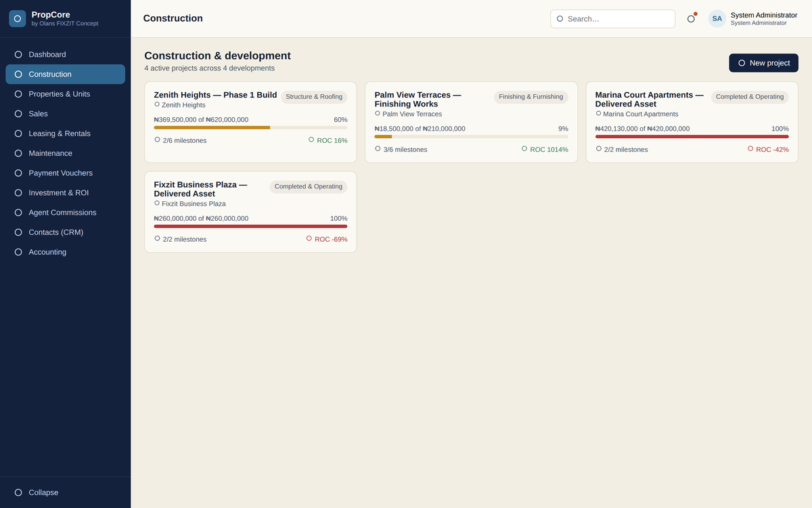812x508 pixels.
Task: Open the Construction menu item
Action: pos(65,75)
